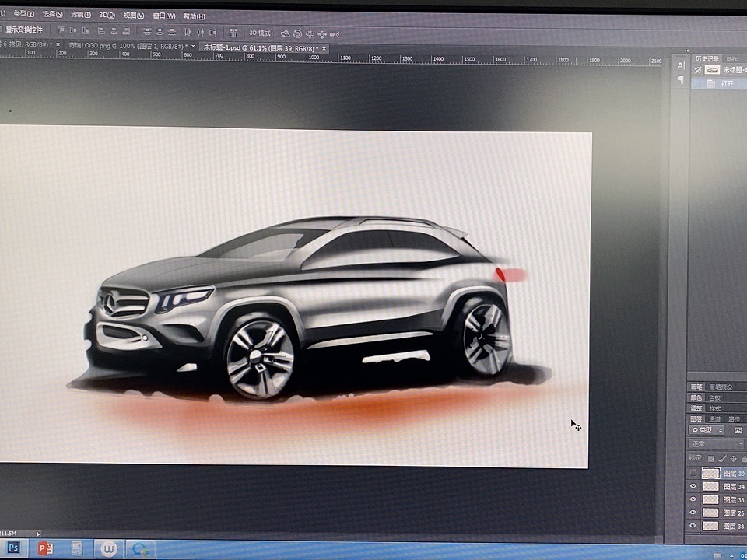
Task: Open the layer filter 类型 dropdown
Action: 707,430
